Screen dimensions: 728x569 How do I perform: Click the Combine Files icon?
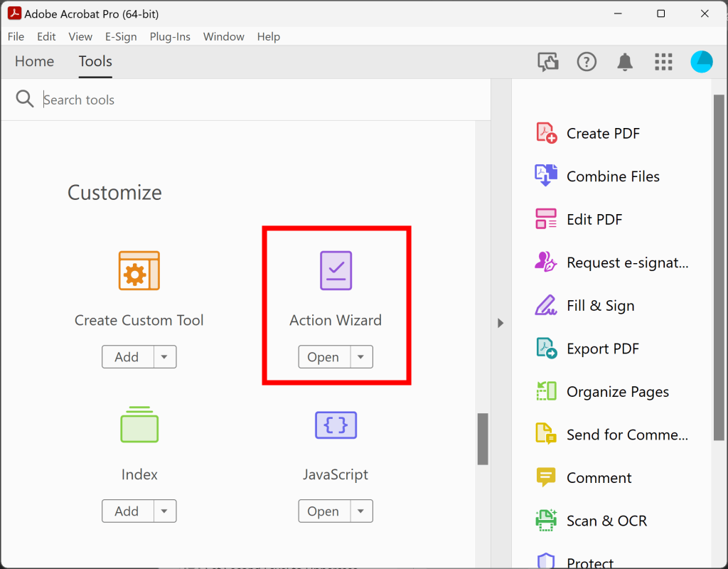tap(546, 176)
